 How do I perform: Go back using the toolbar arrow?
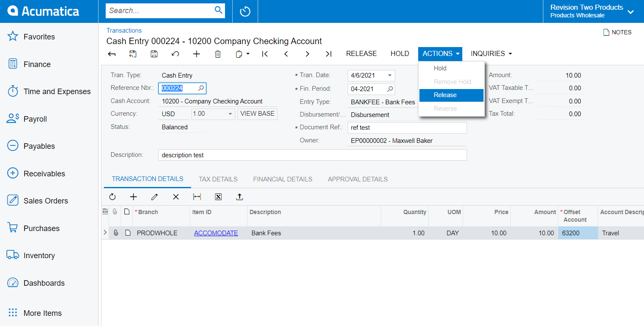click(x=112, y=54)
